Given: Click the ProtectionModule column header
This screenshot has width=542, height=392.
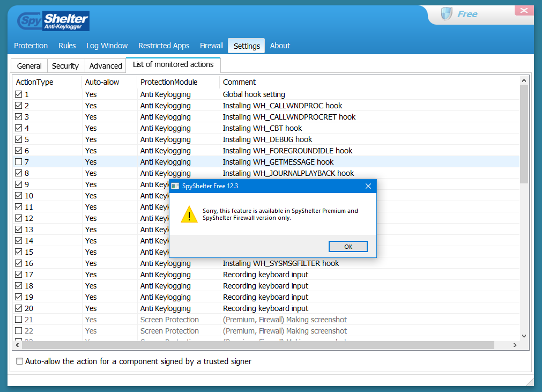Looking at the screenshot, I should point(179,82).
